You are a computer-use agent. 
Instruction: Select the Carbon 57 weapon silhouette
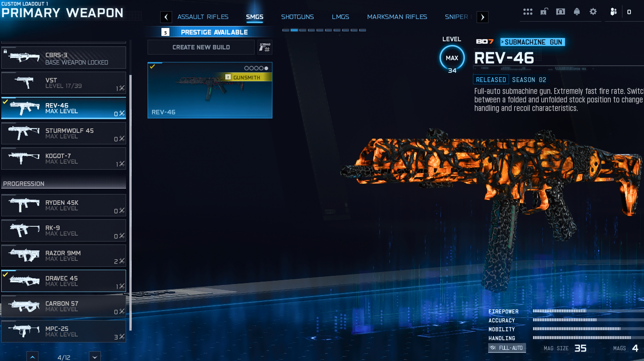tap(24, 306)
